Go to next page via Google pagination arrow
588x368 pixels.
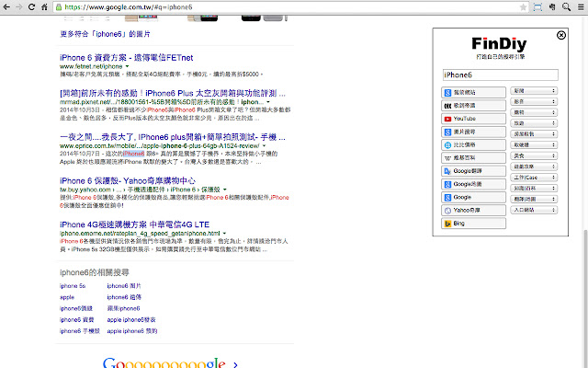click(x=235, y=364)
